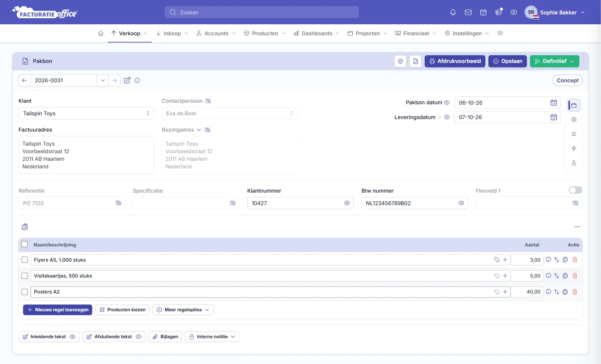Open the lightning actions icon in side panel
601x364 pixels.
click(x=574, y=149)
